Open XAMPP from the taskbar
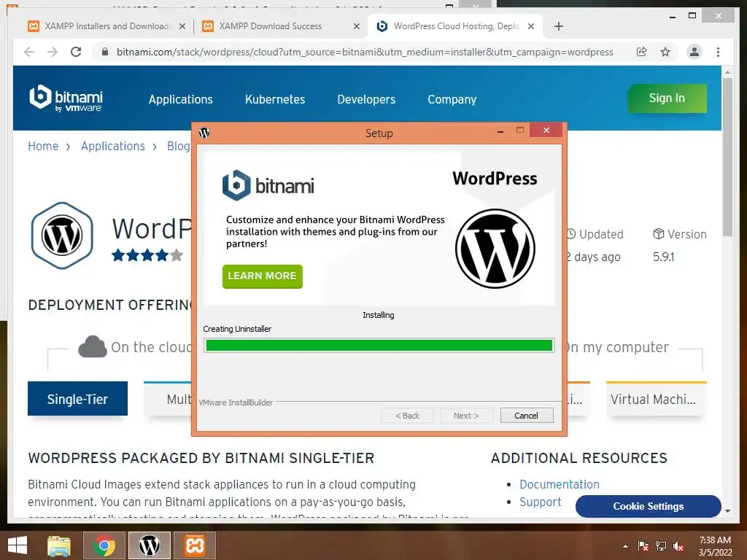Viewport: 747px width, 560px height. pos(195,545)
